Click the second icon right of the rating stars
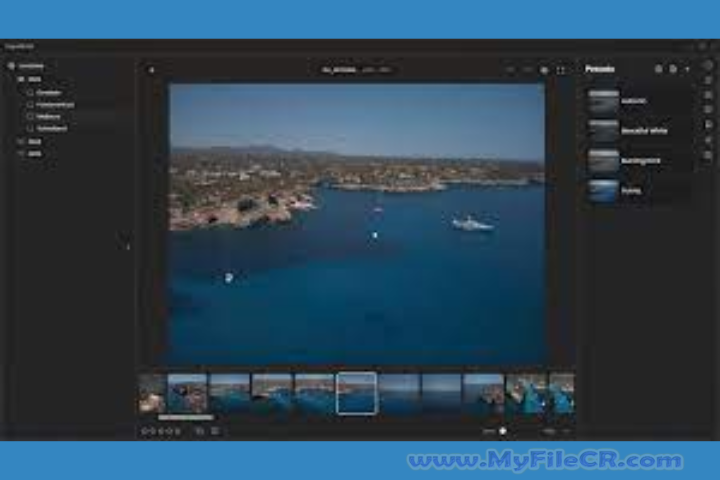This screenshot has width=720, height=480. [215, 431]
